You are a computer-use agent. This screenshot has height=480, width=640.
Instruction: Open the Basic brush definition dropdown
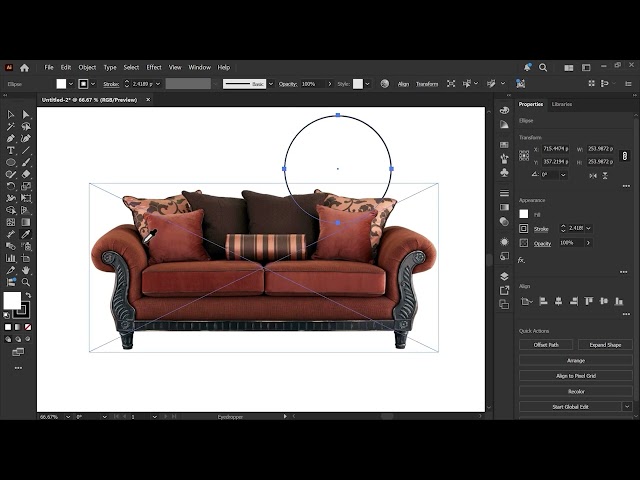click(271, 84)
